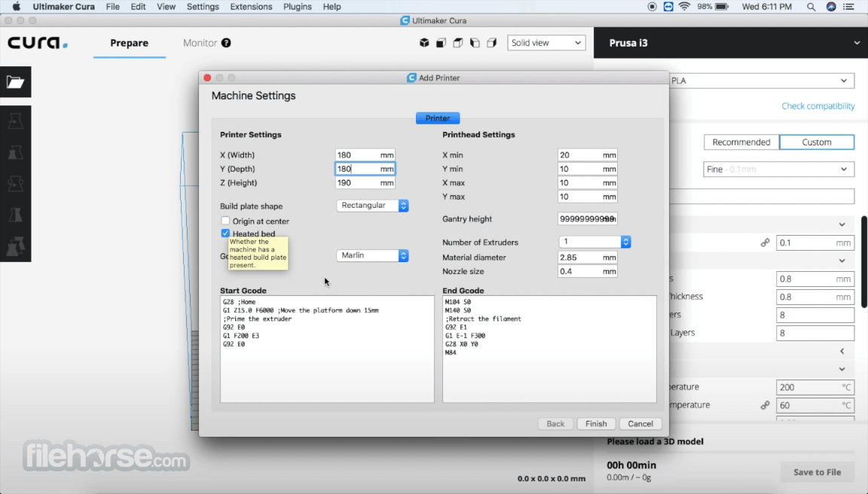Expand the collapsed section above the 200 °C section
Viewport: 868px width, 494px height.
point(842,351)
